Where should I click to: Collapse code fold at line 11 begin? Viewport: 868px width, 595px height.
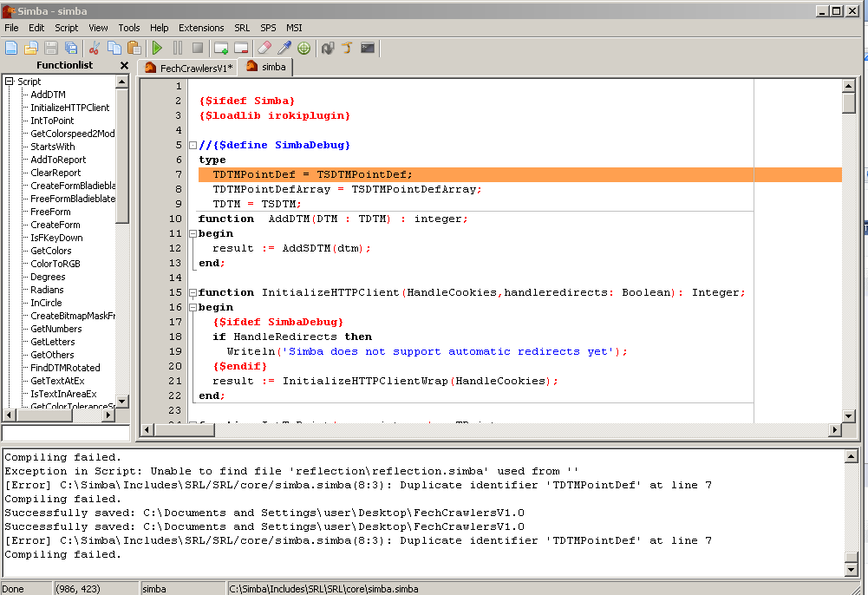click(193, 233)
